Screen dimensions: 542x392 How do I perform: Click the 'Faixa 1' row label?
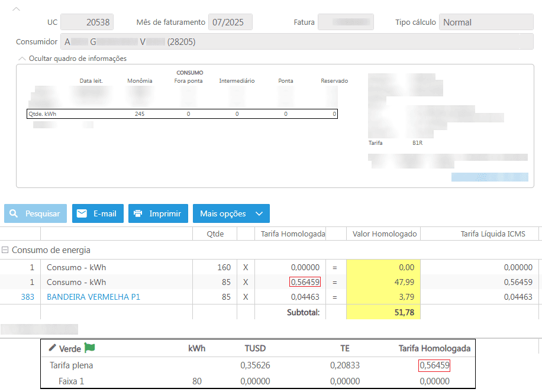[x=71, y=381]
